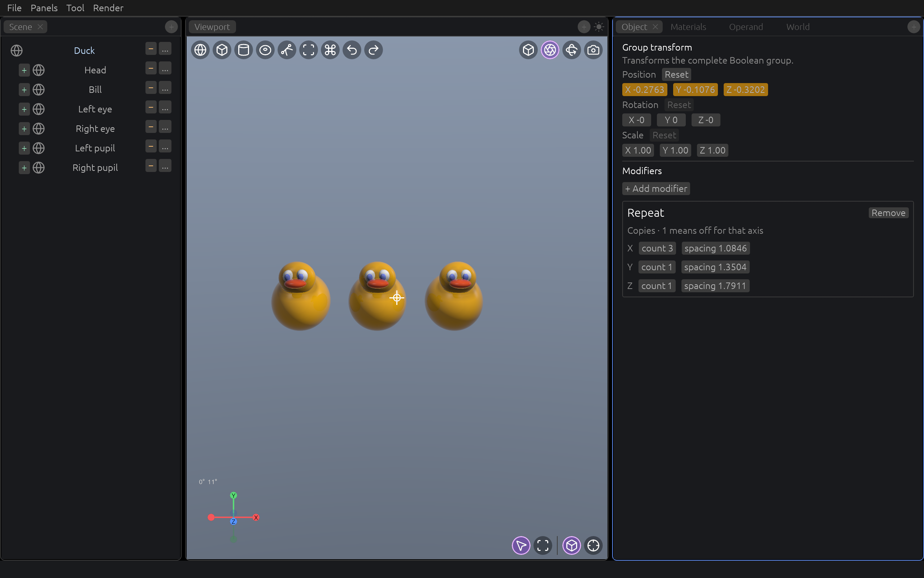Click the orbit camera icon top right

572,50
